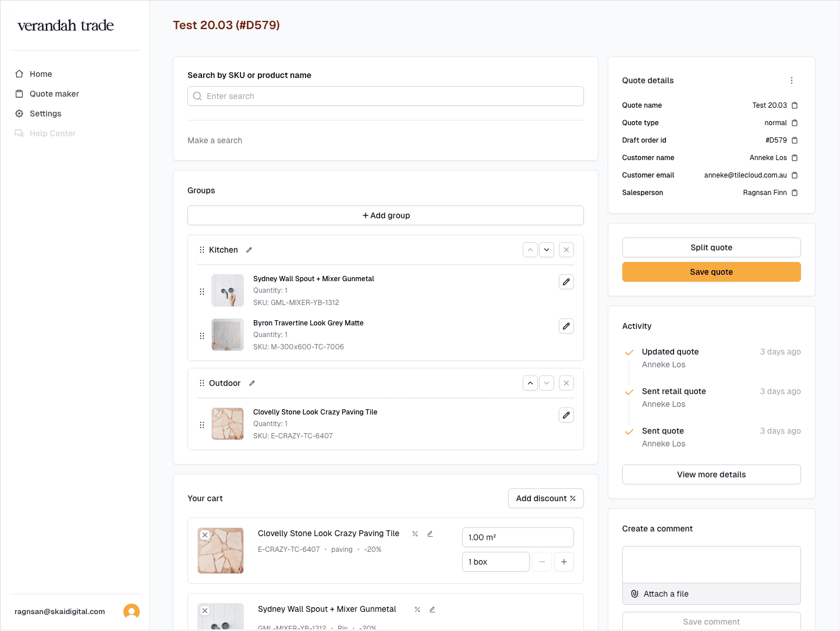
Task: Open Byron Travertine item thumbnail
Action: pos(228,335)
